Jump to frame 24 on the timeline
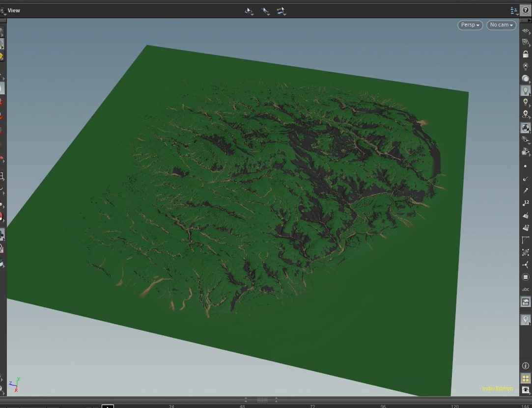Image resolution: width=532 pixels, height=408 pixels. 171,406
